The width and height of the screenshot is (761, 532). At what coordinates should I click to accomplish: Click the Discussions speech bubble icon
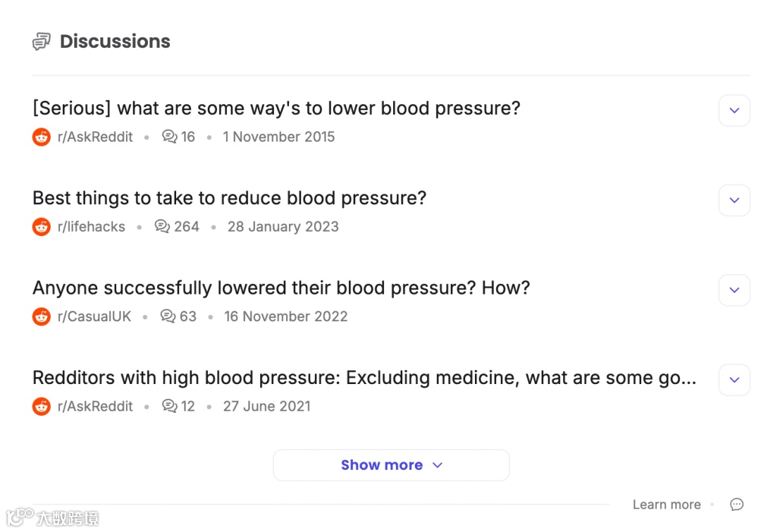(x=42, y=42)
